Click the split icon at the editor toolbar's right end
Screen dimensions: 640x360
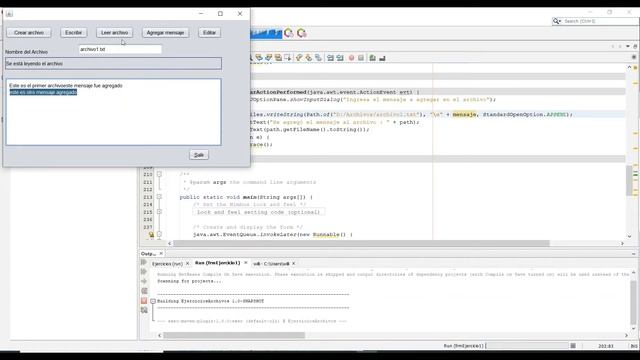click(x=634, y=57)
